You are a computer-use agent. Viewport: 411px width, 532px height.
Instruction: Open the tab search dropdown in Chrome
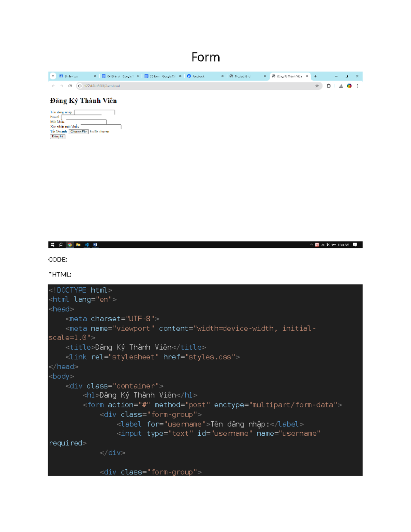point(53,76)
